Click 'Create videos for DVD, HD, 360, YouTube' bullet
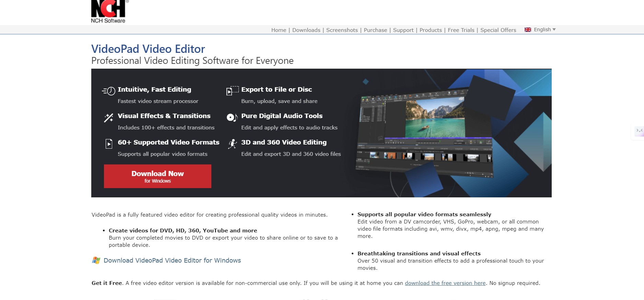 183,231
